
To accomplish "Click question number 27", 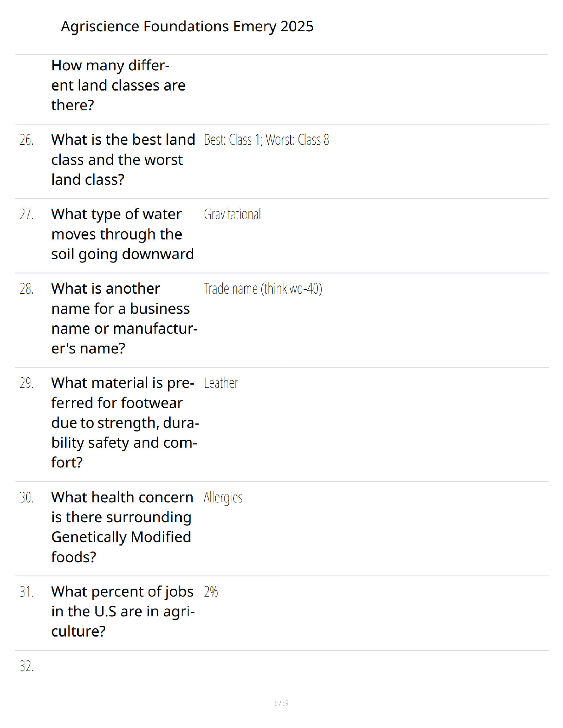I will tap(26, 215).
